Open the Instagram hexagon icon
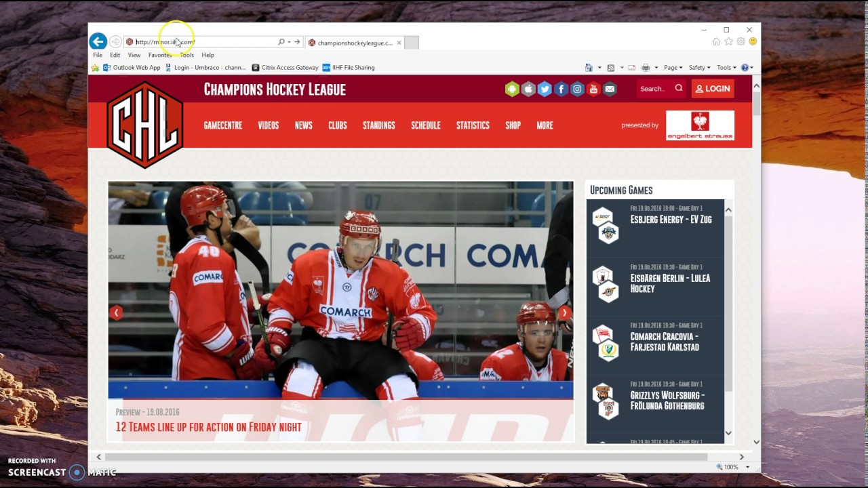This screenshot has height=488, width=868. pyautogui.click(x=577, y=89)
